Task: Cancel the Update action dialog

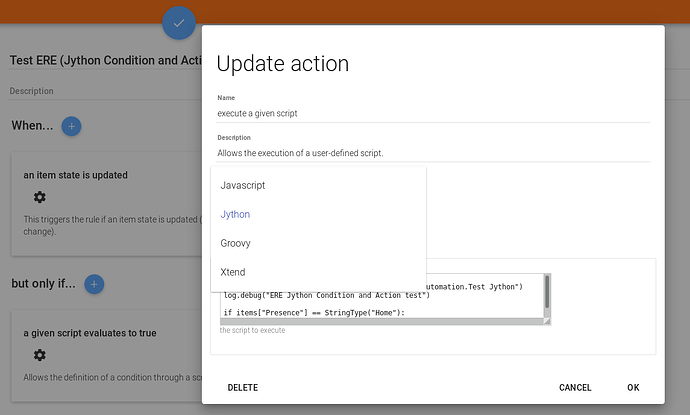Action: (x=575, y=387)
